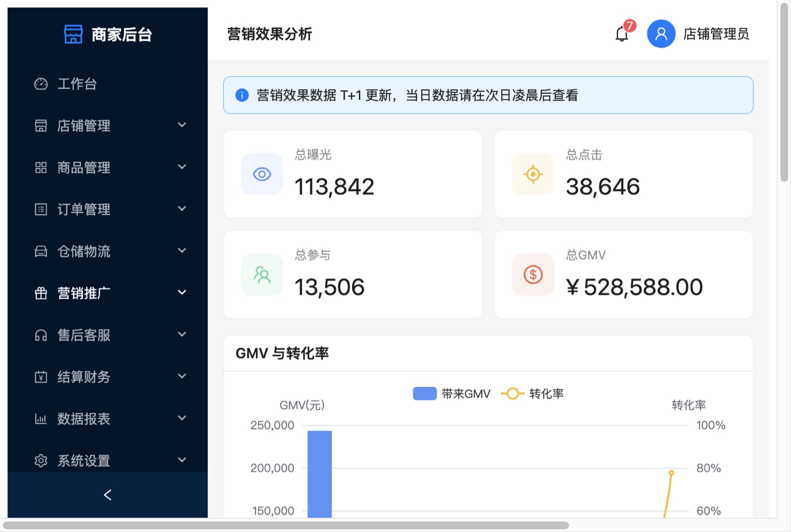Open the 店铺管理 menu label
The height and width of the screenshot is (532, 791).
[x=84, y=126]
